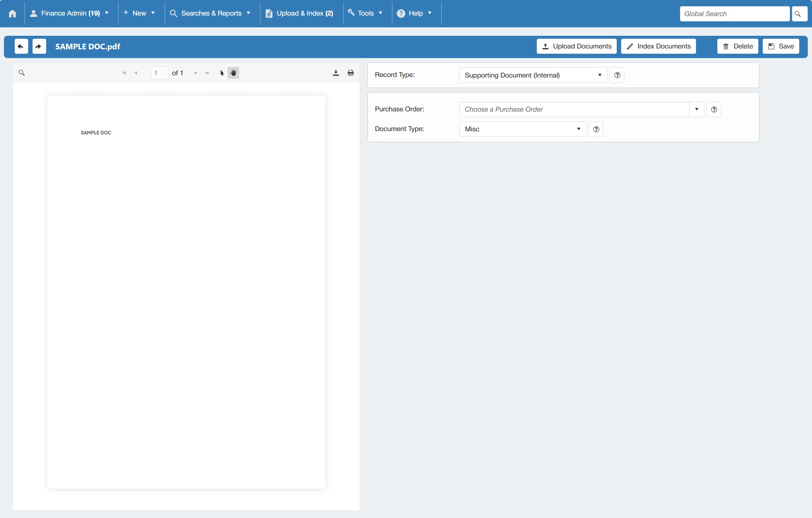
Task: Open the Record Type dropdown
Action: (533, 75)
